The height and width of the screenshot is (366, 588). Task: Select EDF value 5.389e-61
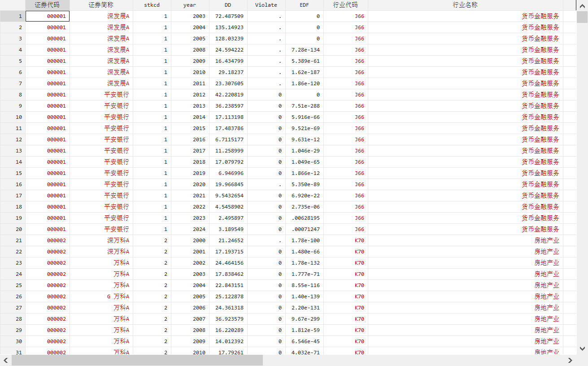(305, 61)
